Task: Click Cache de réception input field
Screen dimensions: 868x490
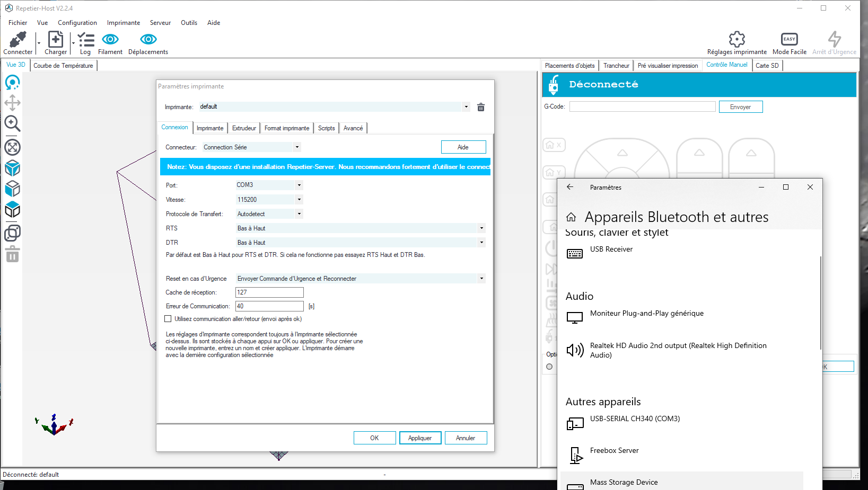Action: (269, 292)
